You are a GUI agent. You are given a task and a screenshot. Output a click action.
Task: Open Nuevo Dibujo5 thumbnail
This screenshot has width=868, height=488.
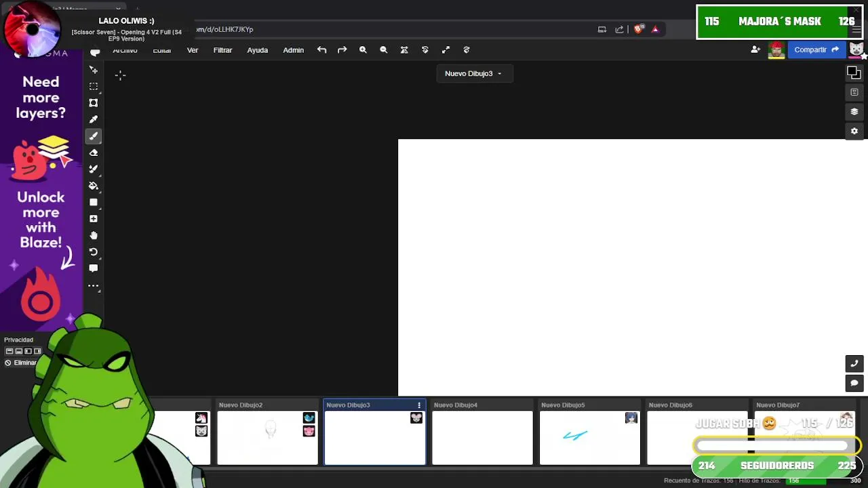[x=589, y=437]
